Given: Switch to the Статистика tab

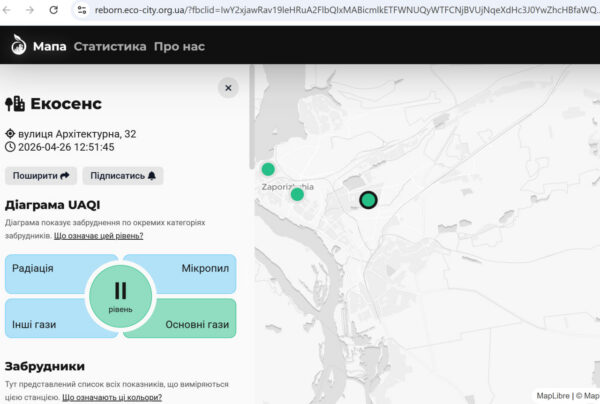Looking at the screenshot, I should 109,46.
